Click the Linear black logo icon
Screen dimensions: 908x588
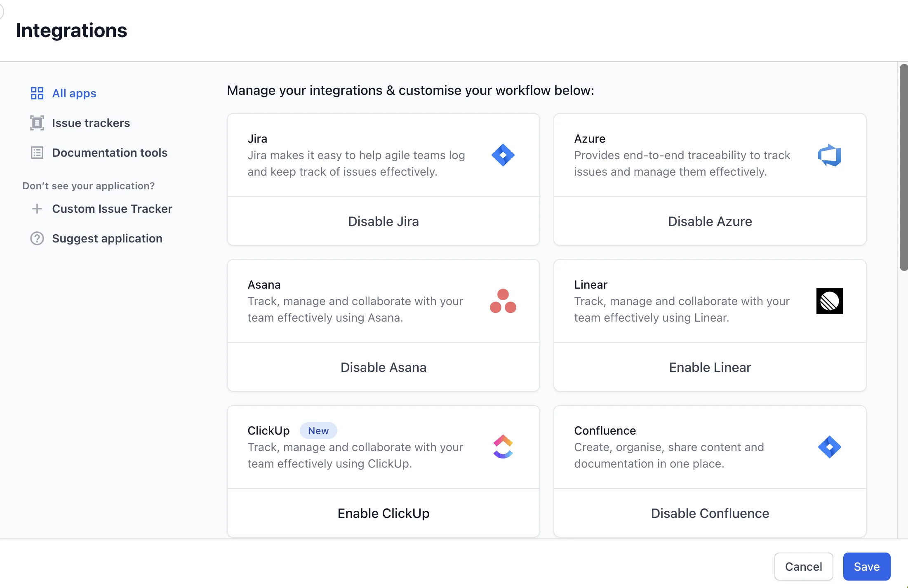pyautogui.click(x=830, y=301)
